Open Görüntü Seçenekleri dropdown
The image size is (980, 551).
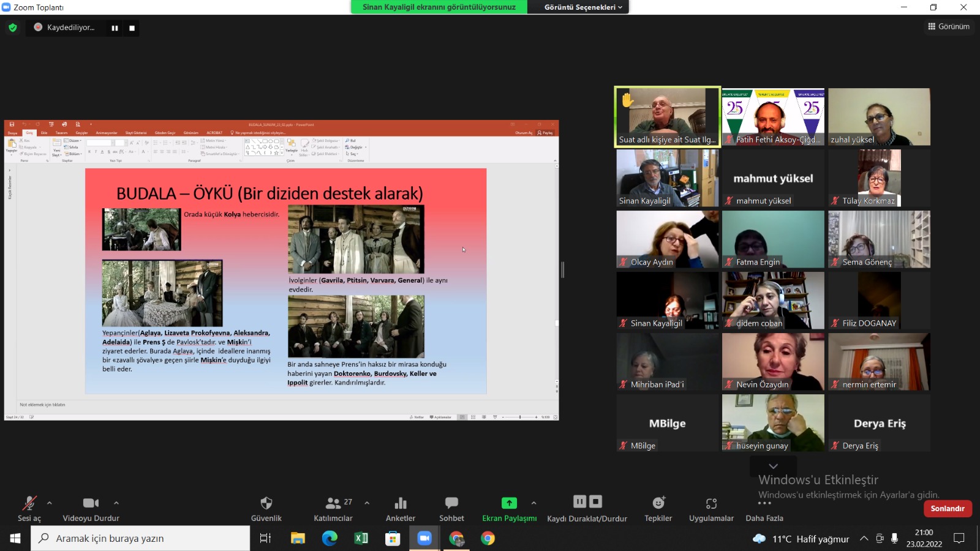point(583,7)
